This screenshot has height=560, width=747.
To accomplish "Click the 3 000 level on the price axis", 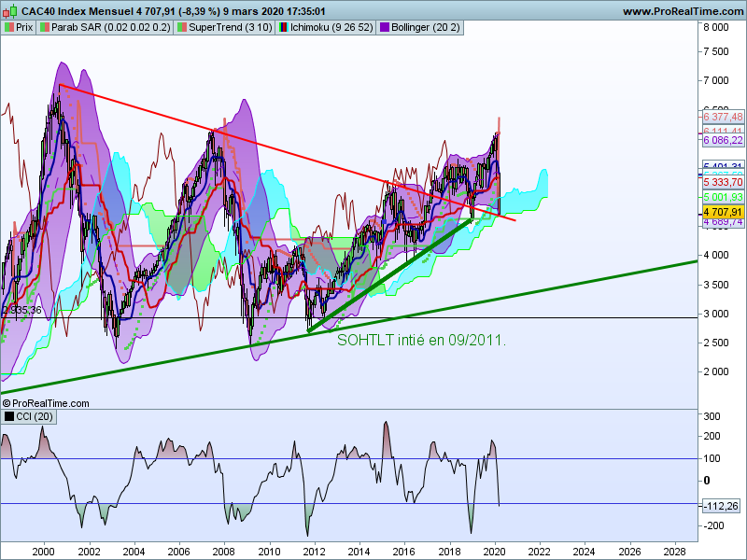I will click(716, 314).
